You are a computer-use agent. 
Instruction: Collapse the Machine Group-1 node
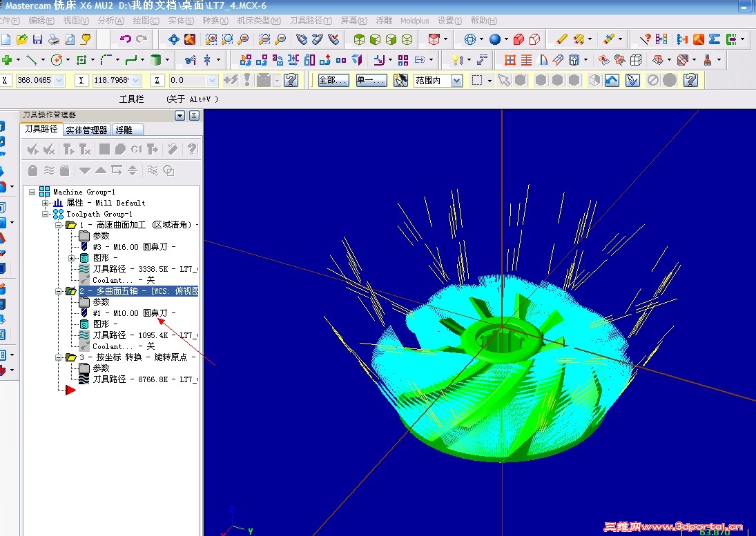click(x=32, y=192)
